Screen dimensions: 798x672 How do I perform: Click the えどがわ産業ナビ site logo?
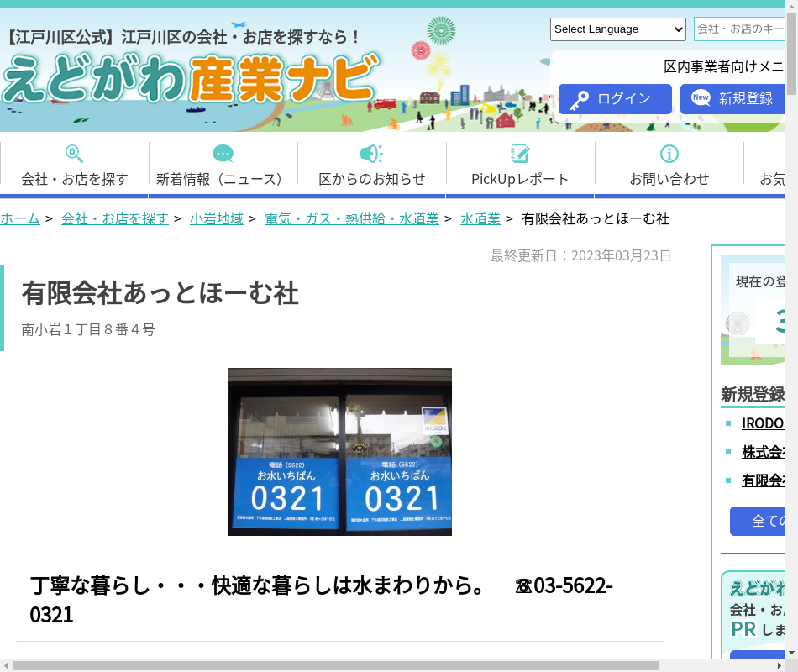coord(191,78)
